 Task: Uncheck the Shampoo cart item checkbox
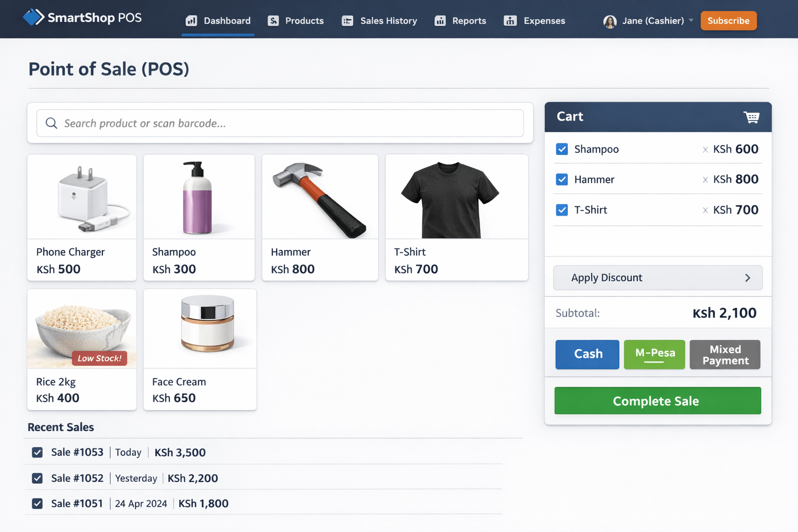pyautogui.click(x=562, y=149)
